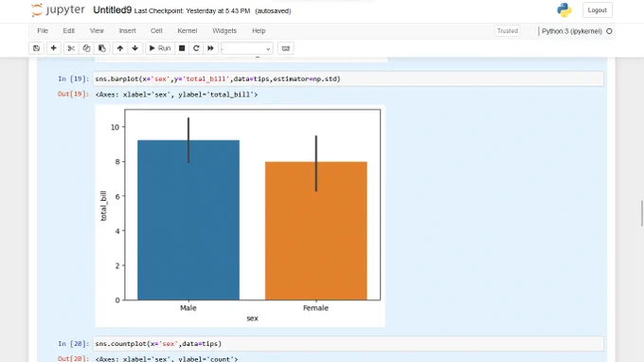The width and height of the screenshot is (644, 362).
Task: Restart kernel and run all cells icon
Action: [210, 48]
